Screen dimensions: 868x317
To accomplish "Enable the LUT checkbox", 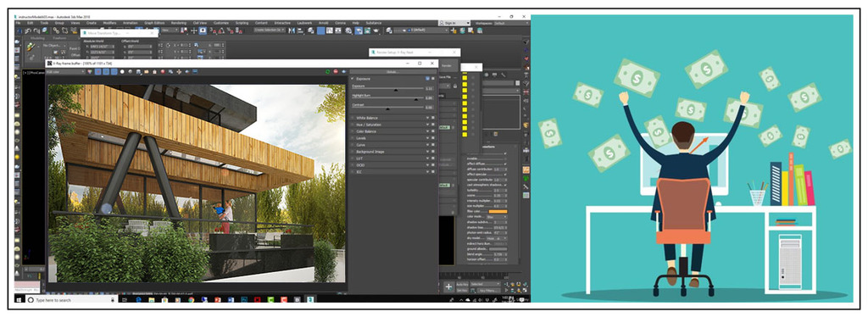I will coord(352,158).
